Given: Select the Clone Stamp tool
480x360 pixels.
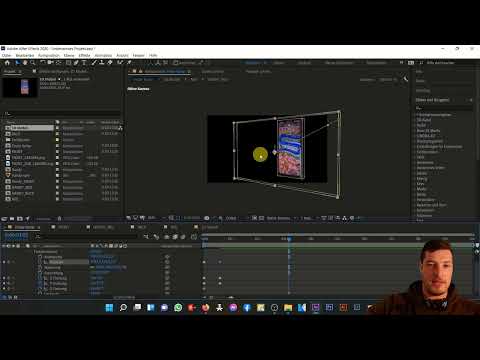Looking at the screenshot, I should (102, 63).
